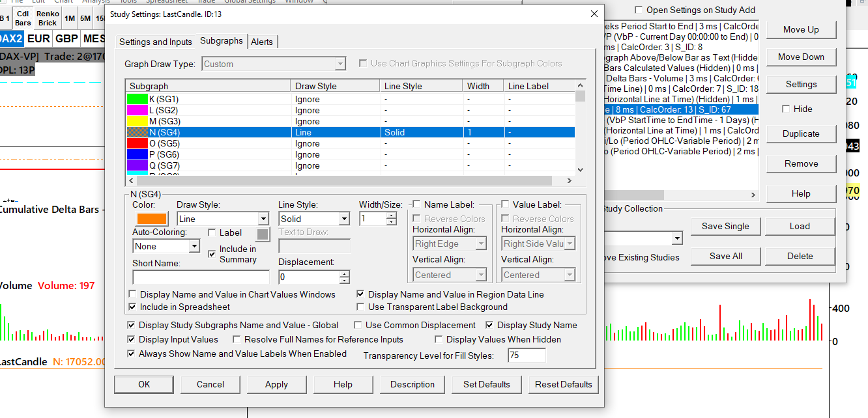Open the Auto-Coloring dropdown
Screen dimensions: 868x418
click(x=194, y=247)
